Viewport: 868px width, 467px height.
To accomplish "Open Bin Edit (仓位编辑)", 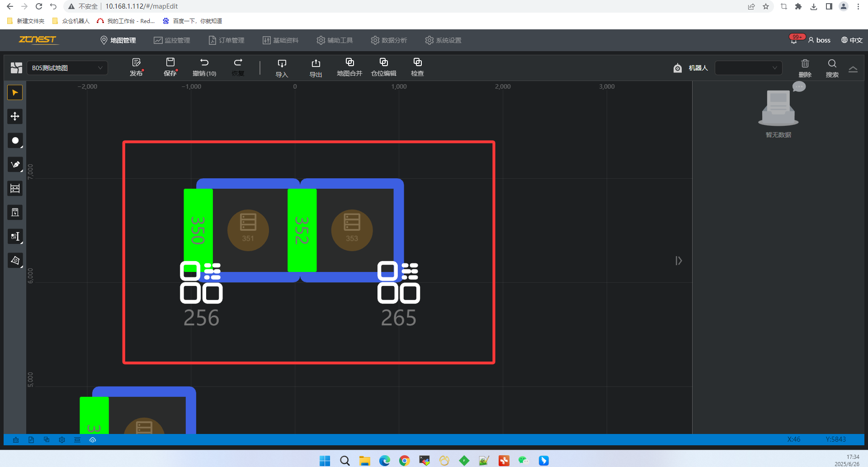I will click(x=383, y=67).
